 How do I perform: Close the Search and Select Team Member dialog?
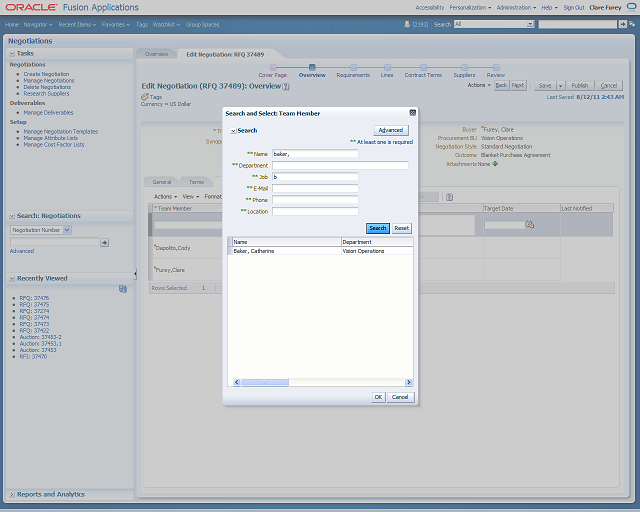click(412, 113)
